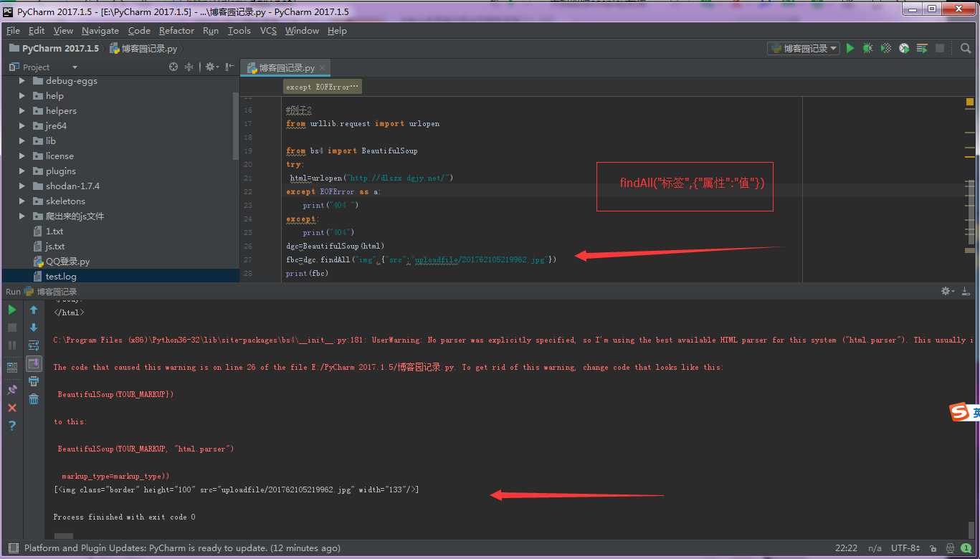The width and height of the screenshot is (980, 559).
Task: Toggle Scroll to End in console
Action: pyautogui.click(x=34, y=363)
